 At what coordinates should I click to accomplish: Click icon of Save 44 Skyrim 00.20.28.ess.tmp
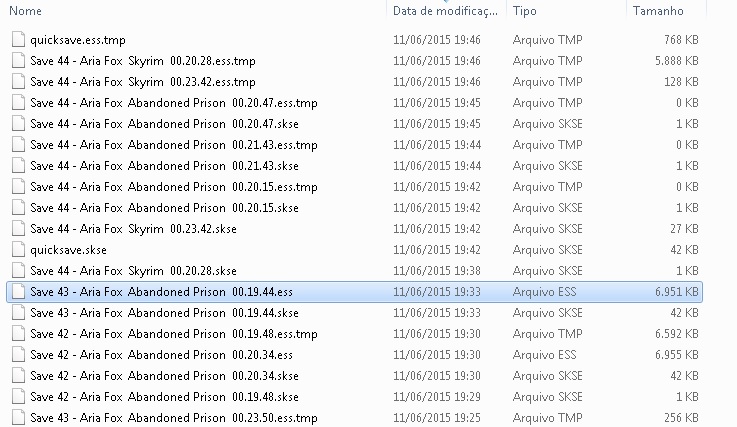(18, 61)
